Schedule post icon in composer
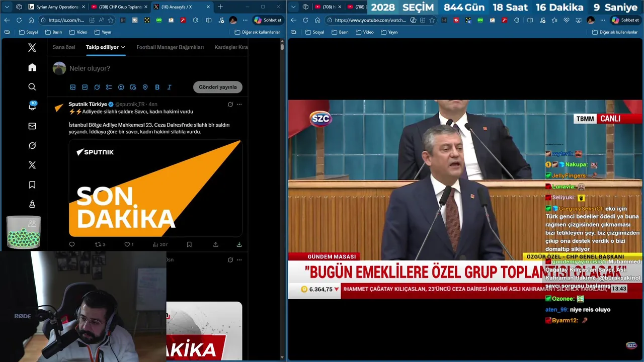Screen dimensions: 644x362 [133, 87]
